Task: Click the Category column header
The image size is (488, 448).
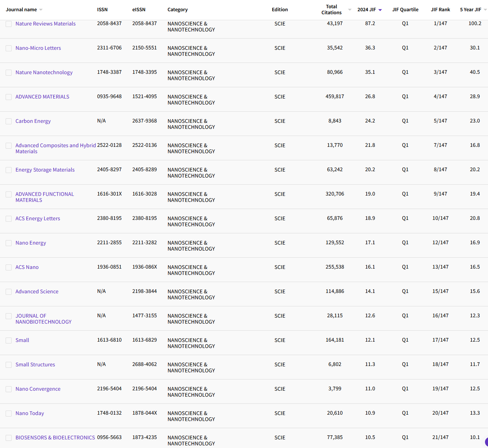Action: pos(178,10)
